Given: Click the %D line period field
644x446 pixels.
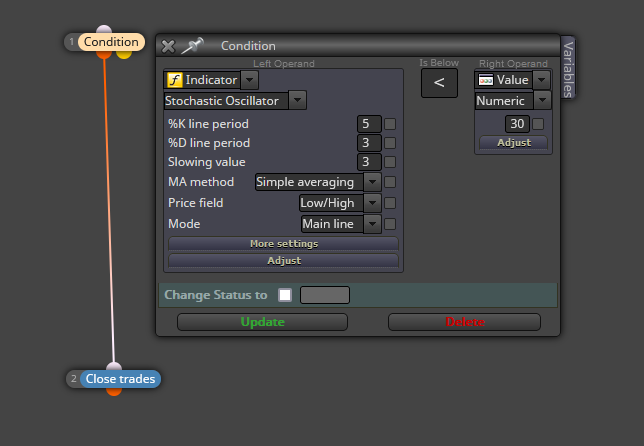Looking at the screenshot, I should click(x=369, y=143).
